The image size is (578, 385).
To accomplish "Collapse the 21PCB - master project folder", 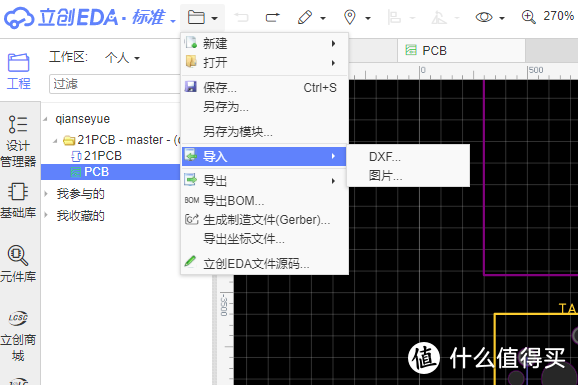I will pos(55,141).
